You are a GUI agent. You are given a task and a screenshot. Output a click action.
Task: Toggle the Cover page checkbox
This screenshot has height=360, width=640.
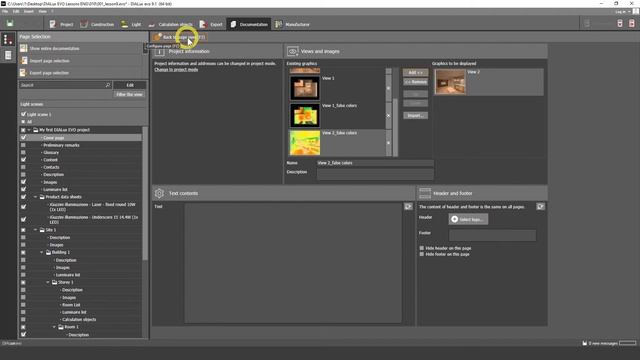[x=23, y=138]
